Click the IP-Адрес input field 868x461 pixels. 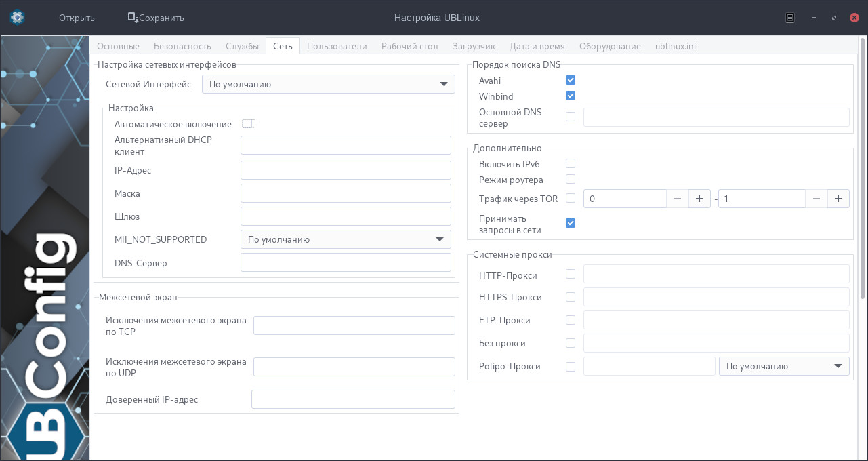(x=346, y=170)
